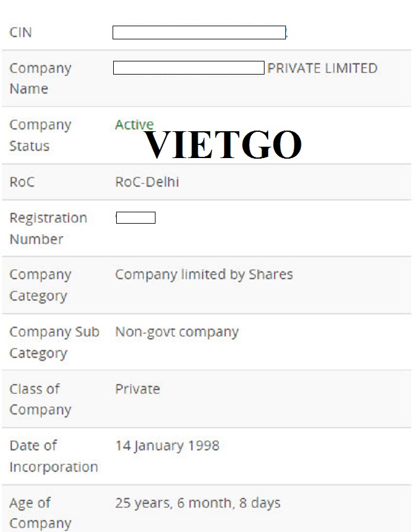Select the Non-govt company value
The height and width of the screenshot is (532, 417).
point(177,332)
